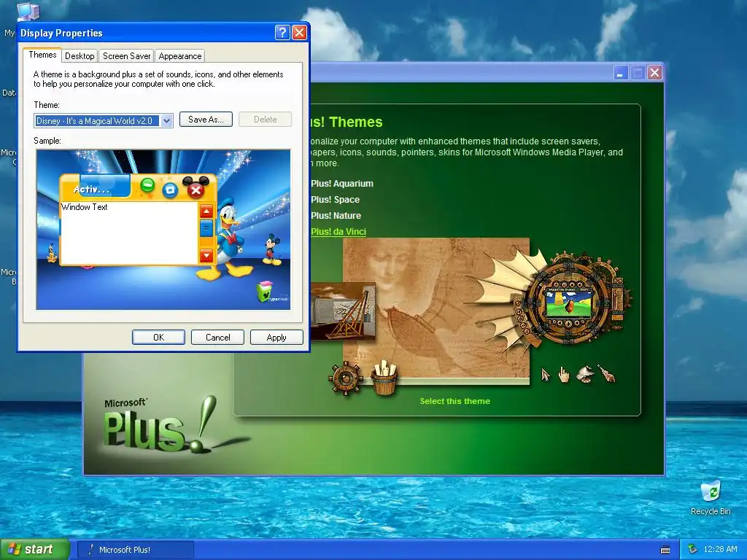The height and width of the screenshot is (560, 747).
Task: Apply the selected Disney theme
Action: (x=276, y=337)
